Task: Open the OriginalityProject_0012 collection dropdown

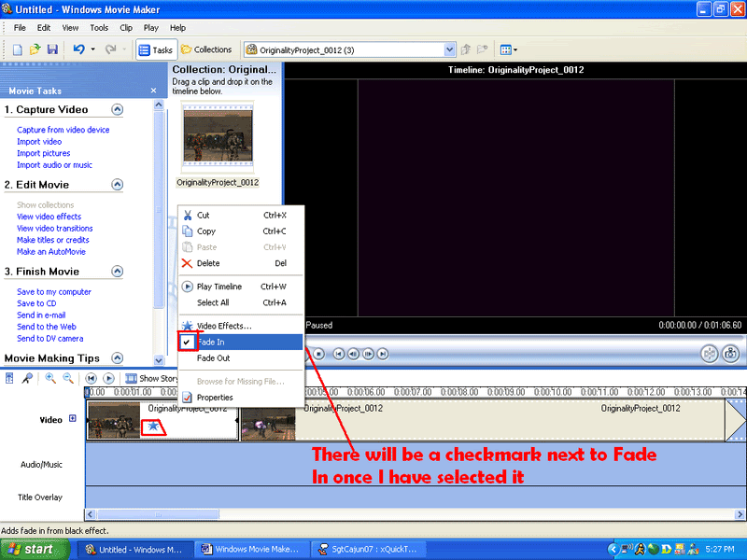Action: (450, 49)
